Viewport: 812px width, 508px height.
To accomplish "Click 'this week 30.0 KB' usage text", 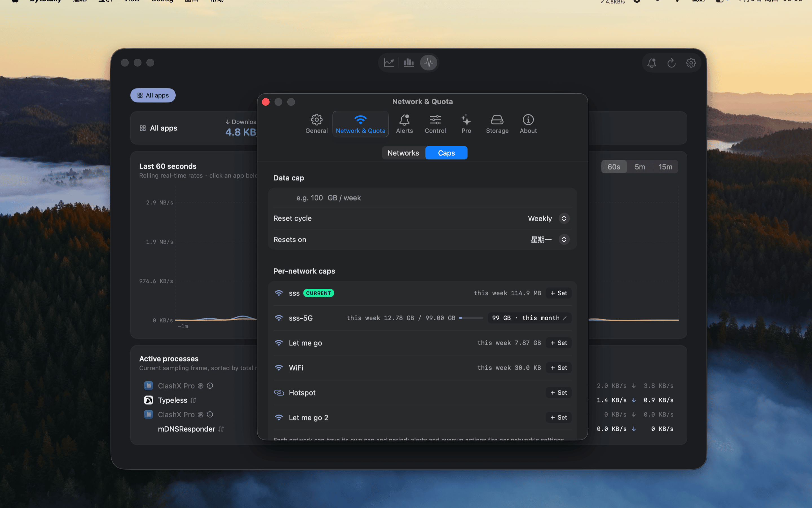I will pyautogui.click(x=509, y=367).
